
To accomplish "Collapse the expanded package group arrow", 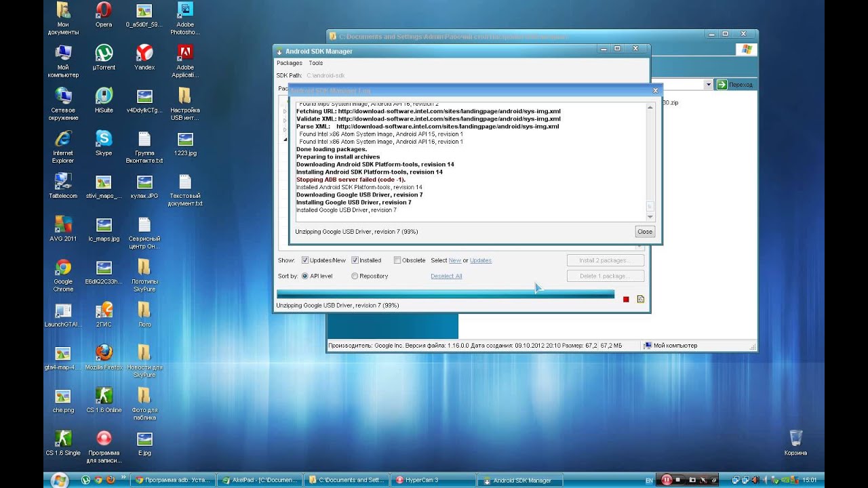I will tap(285, 139).
